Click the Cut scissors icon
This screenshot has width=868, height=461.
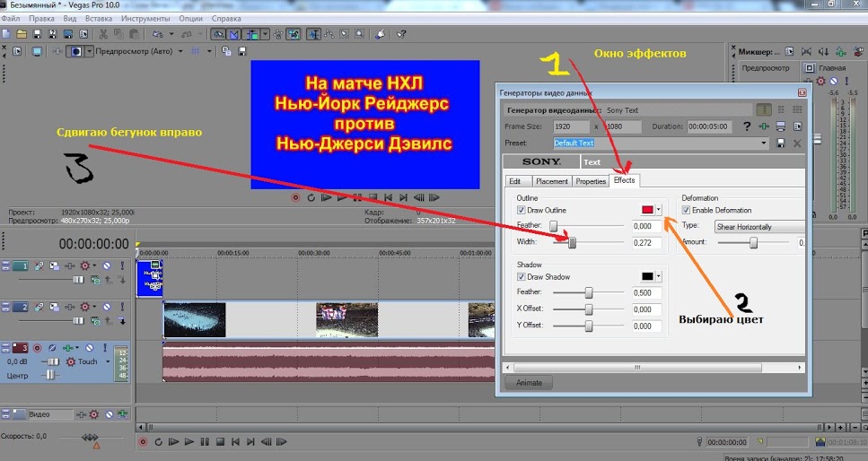103,34
